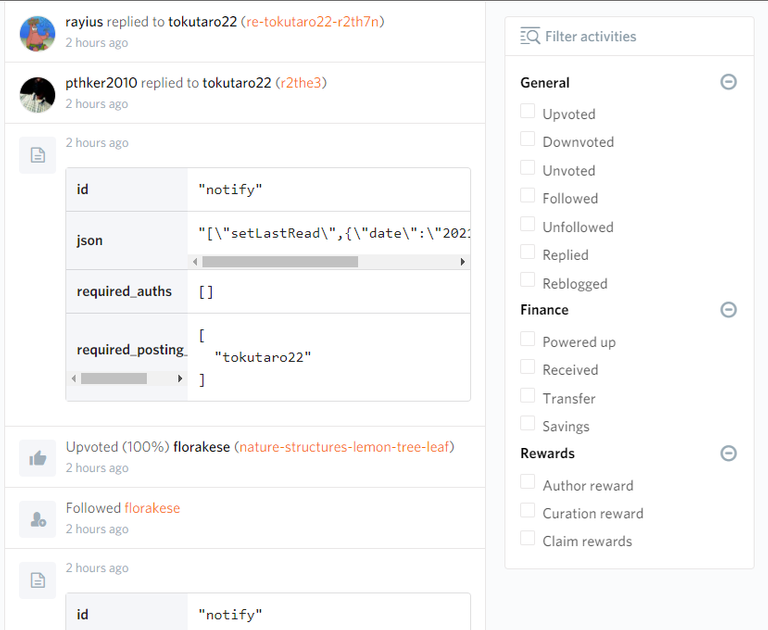Click right arrow of json value scrollbar
This screenshot has height=630, width=768.
[463, 262]
